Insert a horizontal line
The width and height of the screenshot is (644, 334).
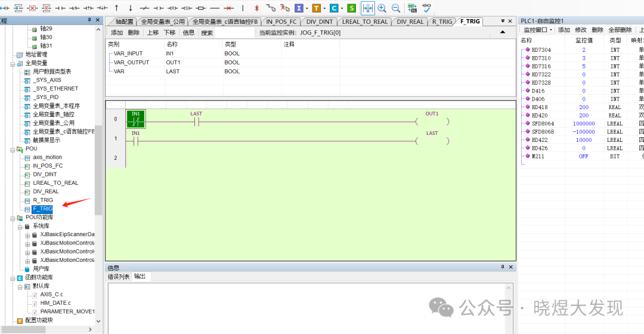click(x=215, y=8)
